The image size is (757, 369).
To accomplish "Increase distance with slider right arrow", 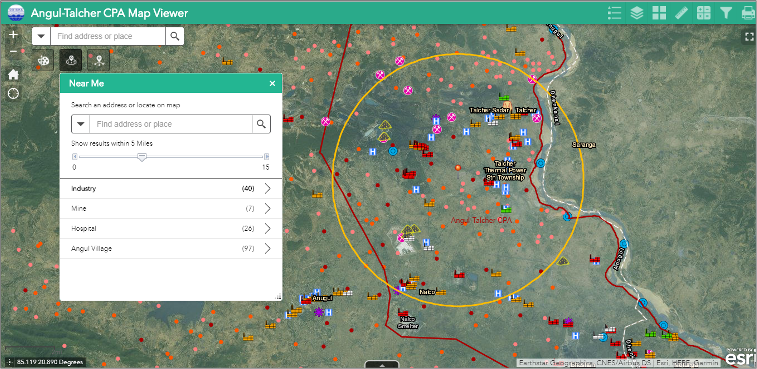I will click(x=266, y=156).
